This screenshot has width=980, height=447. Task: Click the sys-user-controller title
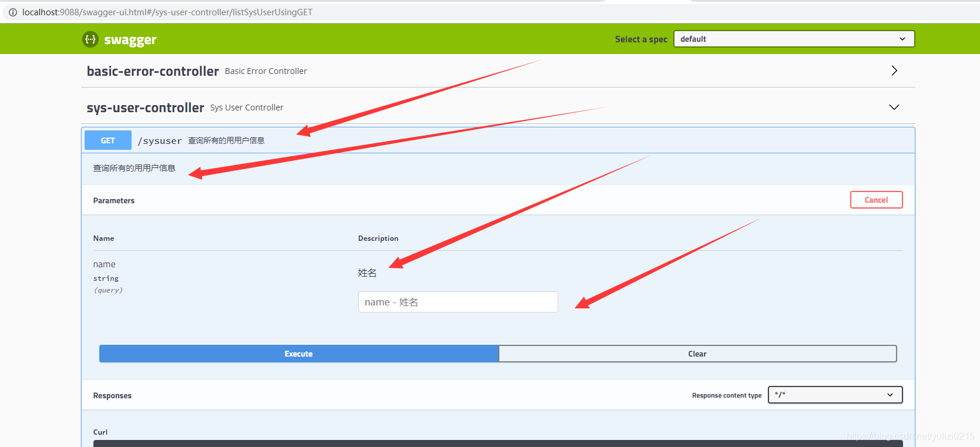click(145, 108)
